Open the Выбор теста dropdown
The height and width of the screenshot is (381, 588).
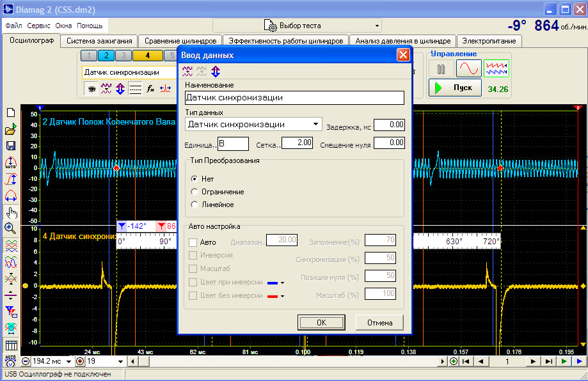pos(377,26)
